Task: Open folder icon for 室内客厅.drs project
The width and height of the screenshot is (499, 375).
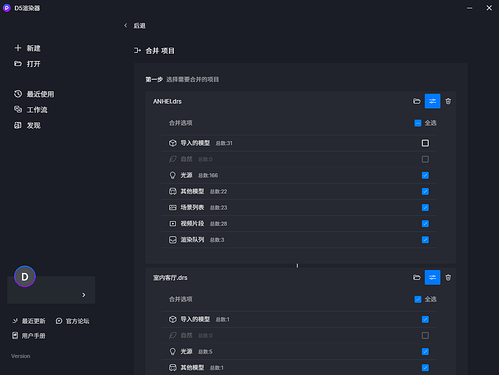Action: (417, 277)
